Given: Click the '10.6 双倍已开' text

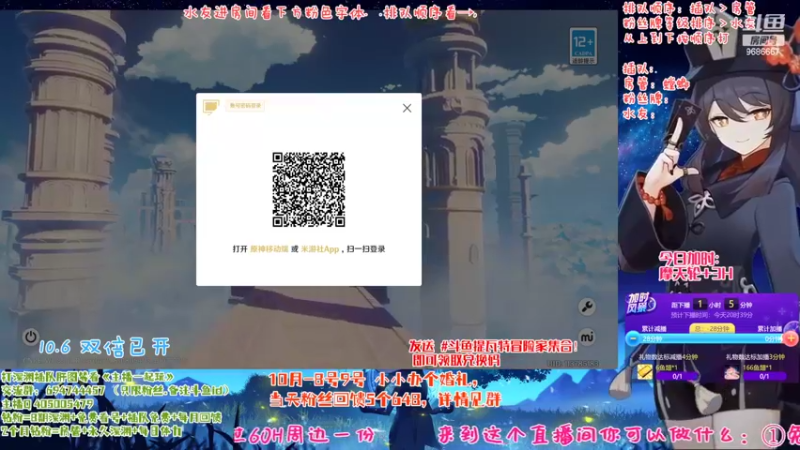Looking at the screenshot, I should point(104,347).
